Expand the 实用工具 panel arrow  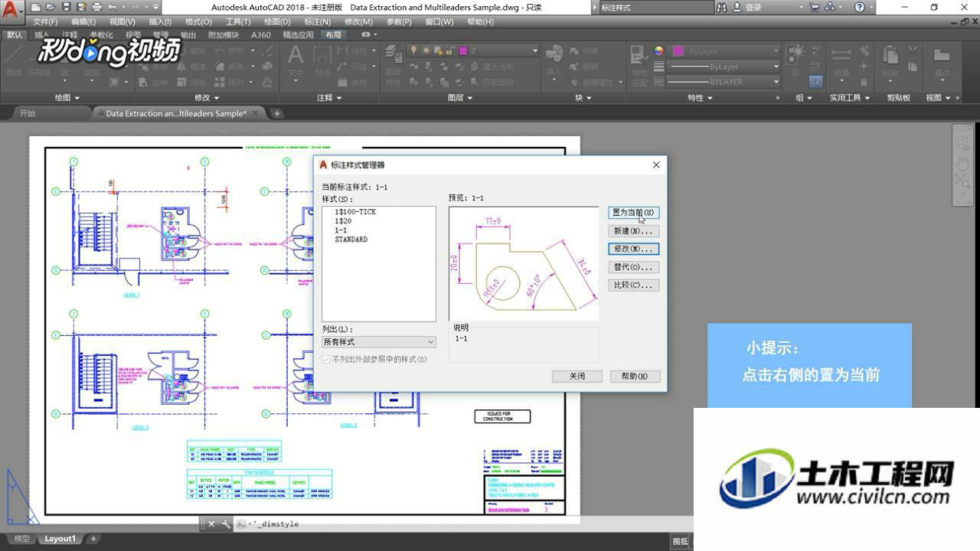867,98
